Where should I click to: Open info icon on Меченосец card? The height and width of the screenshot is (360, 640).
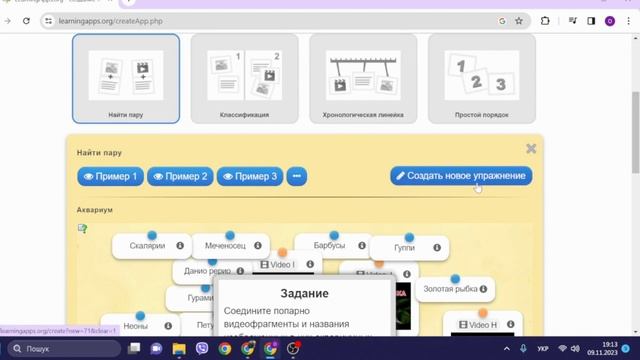258,245
